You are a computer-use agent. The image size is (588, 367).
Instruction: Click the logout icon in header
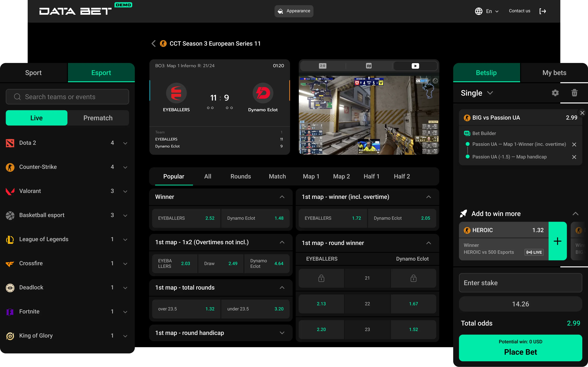click(542, 11)
